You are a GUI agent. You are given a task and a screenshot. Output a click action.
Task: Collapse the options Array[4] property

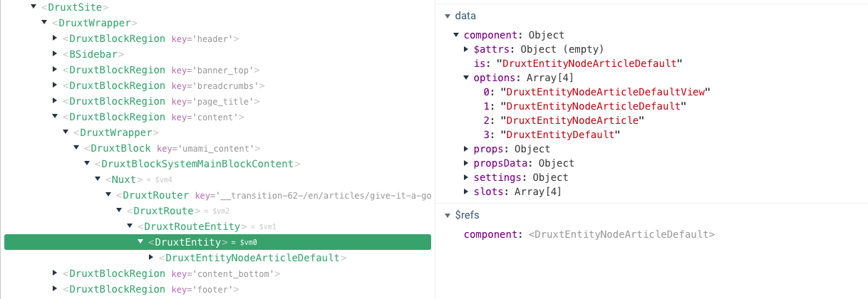point(467,78)
